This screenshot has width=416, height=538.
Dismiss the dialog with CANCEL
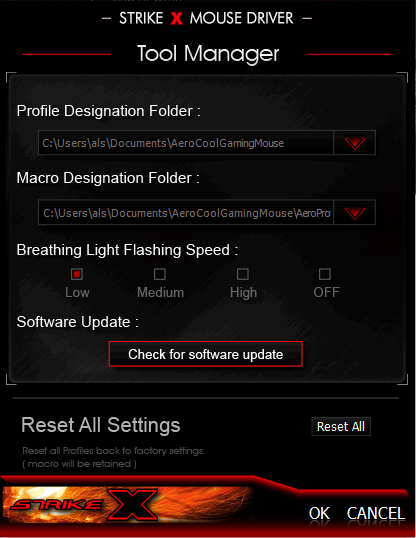point(376,514)
